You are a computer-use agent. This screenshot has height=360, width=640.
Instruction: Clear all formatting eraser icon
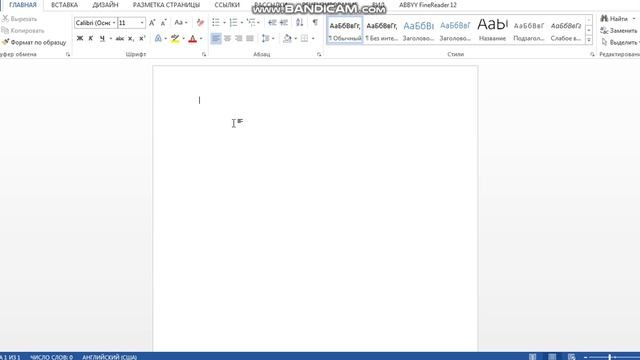[200, 23]
